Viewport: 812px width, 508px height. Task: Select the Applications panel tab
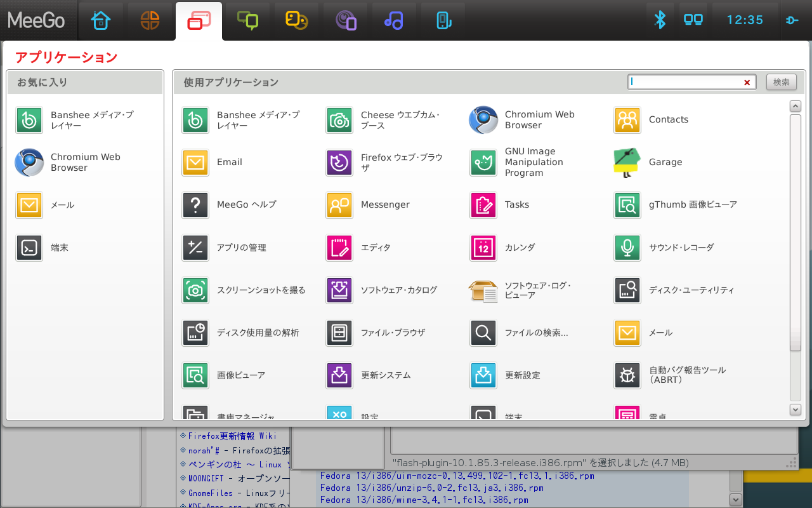tap(199, 20)
